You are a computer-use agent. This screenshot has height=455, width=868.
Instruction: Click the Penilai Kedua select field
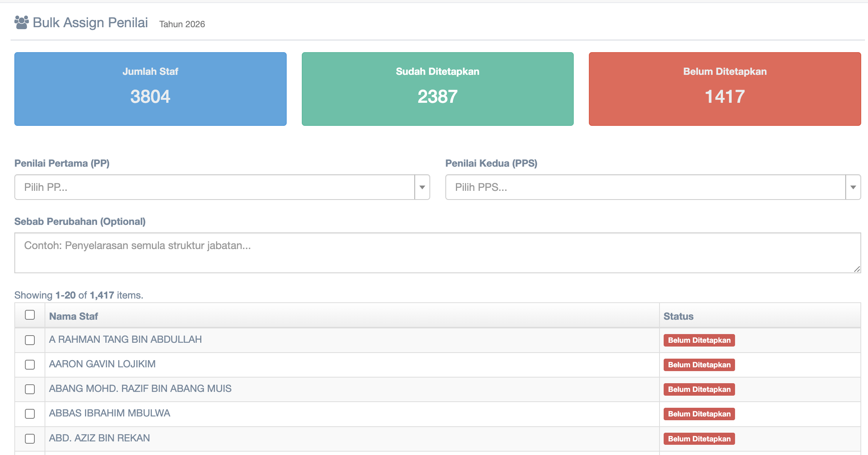tap(645, 187)
